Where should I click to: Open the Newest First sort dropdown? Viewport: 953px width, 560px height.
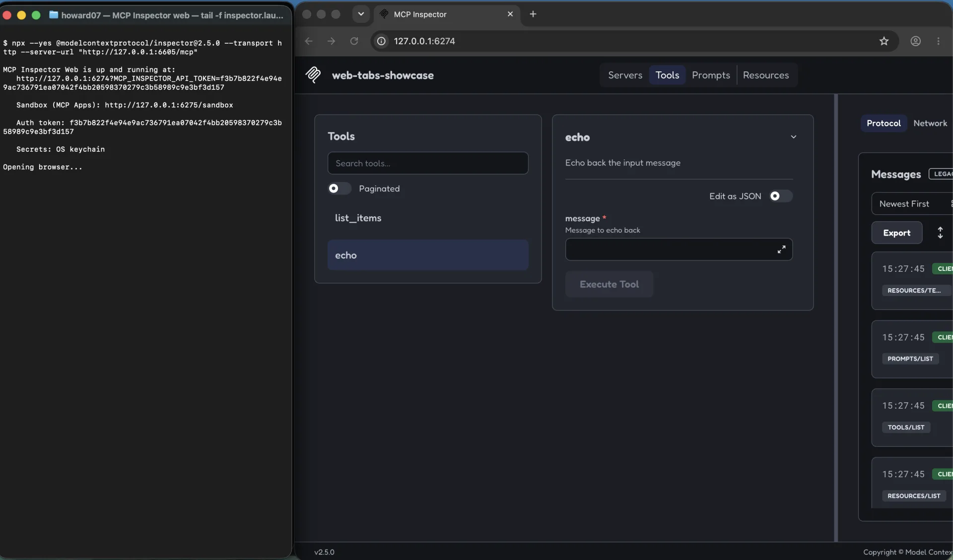(912, 204)
